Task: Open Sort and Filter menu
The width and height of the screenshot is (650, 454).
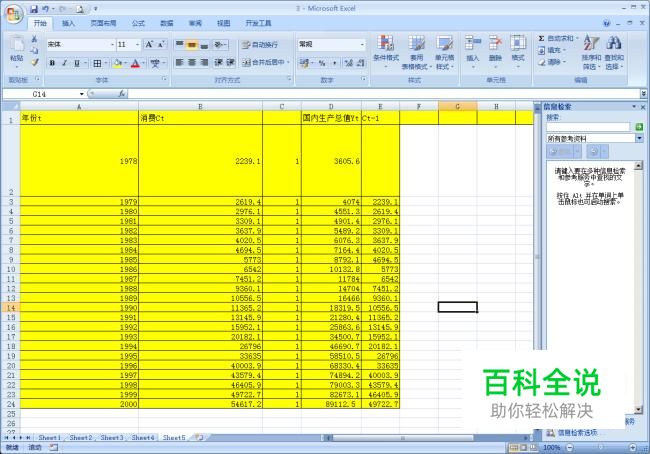Action: click(591, 53)
